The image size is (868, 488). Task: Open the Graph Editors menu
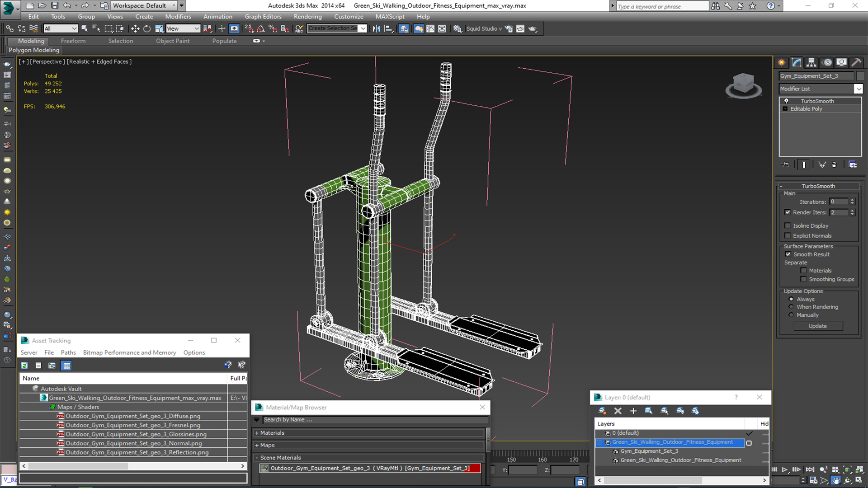(x=263, y=17)
